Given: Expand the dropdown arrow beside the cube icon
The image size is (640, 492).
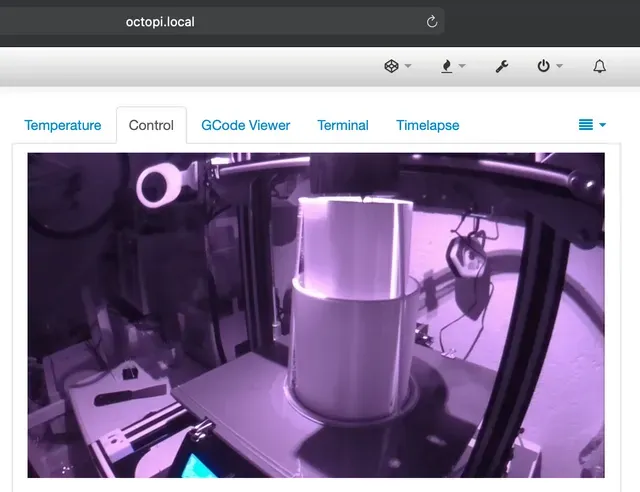Looking at the screenshot, I should point(408,66).
